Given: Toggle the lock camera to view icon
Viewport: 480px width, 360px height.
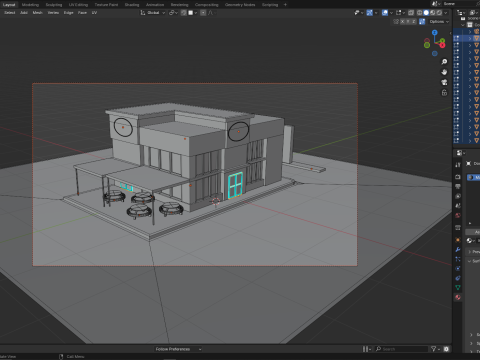Looking at the screenshot, I should point(444,93).
